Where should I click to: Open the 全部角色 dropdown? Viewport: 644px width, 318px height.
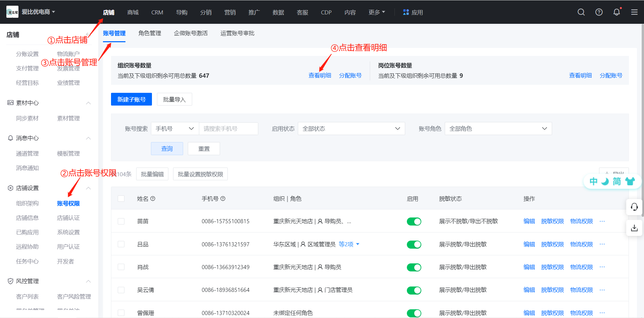point(498,129)
